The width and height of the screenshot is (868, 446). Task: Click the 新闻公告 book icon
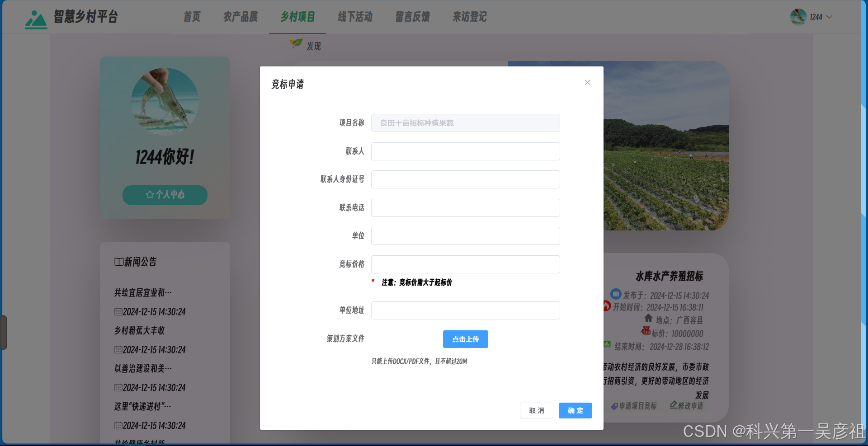pyautogui.click(x=119, y=262)
